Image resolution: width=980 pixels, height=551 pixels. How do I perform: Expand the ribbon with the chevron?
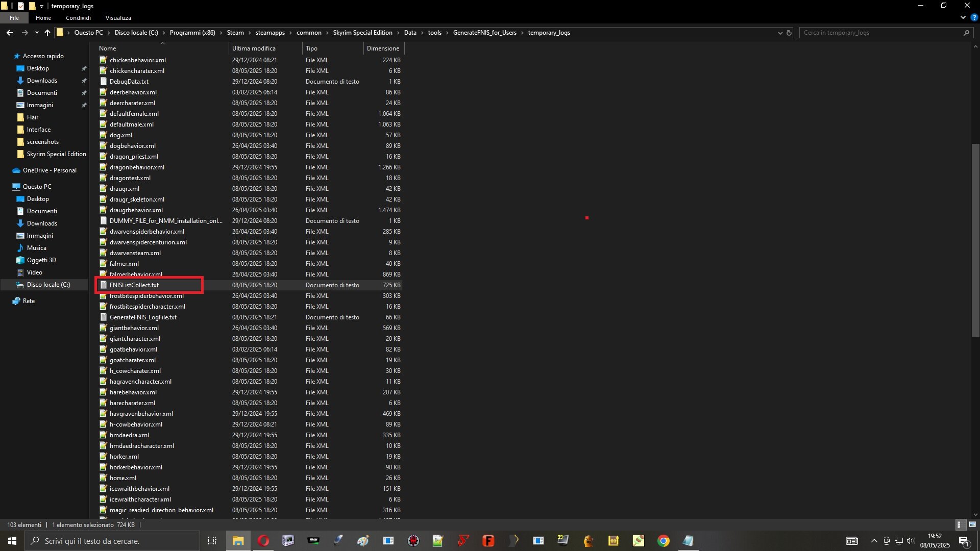(x=963, y=17)
